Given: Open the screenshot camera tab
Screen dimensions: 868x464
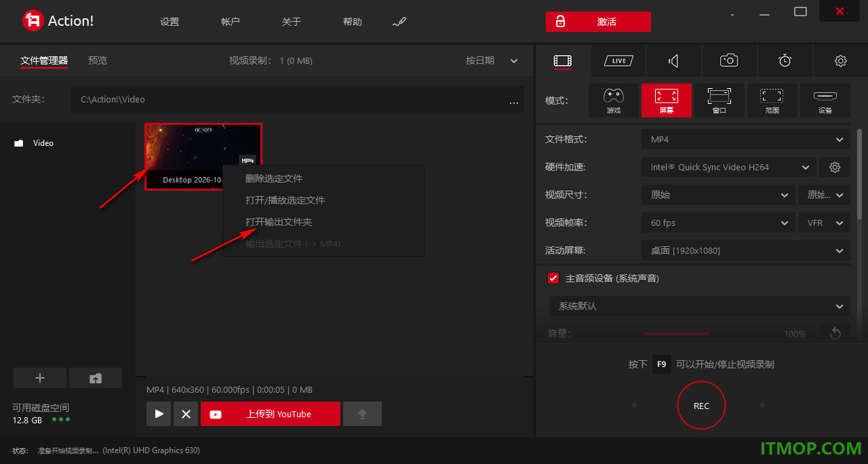Looking at the screenshot, I should (729, 61).
